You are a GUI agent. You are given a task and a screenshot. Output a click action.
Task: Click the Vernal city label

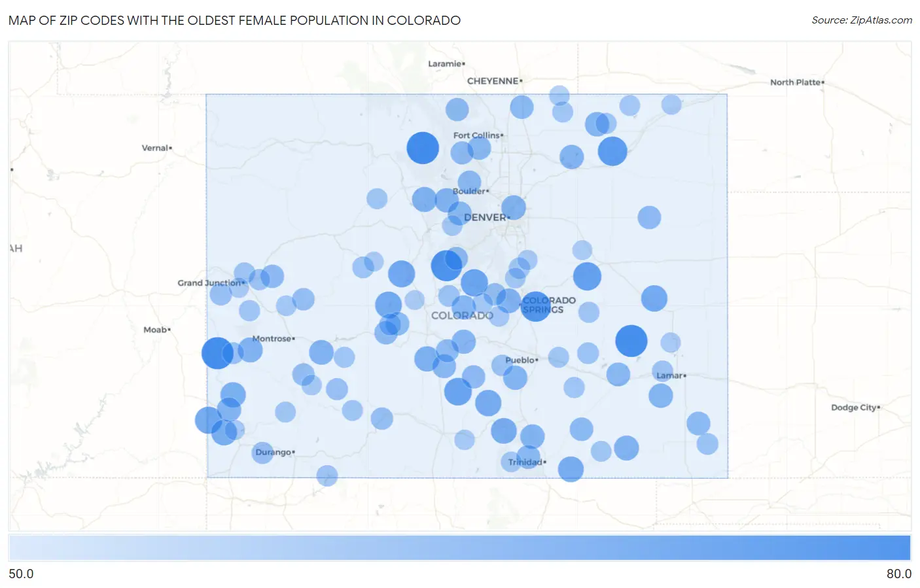157,148
